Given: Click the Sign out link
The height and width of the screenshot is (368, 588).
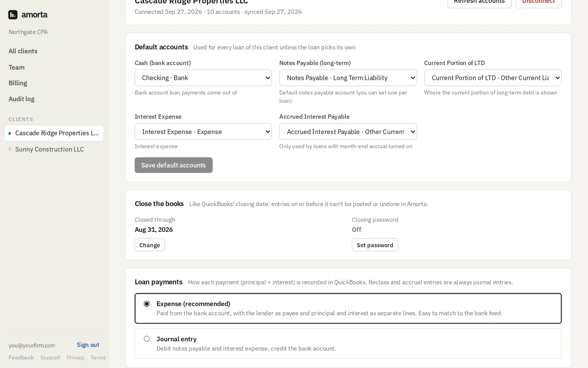Looking at the screenshot, I should pyautogui.click(x=88, y=345).
